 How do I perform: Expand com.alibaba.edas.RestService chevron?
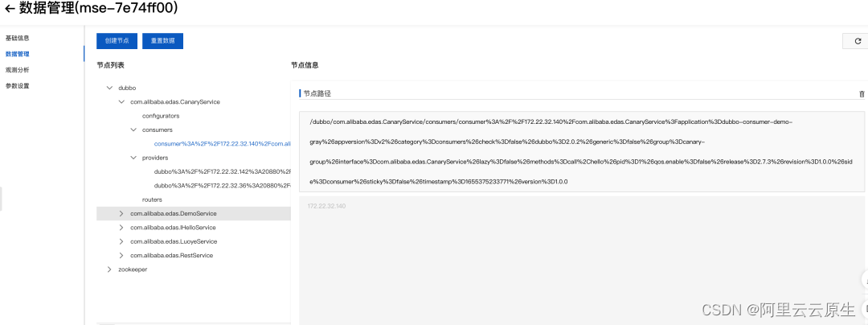coord(121,255)
